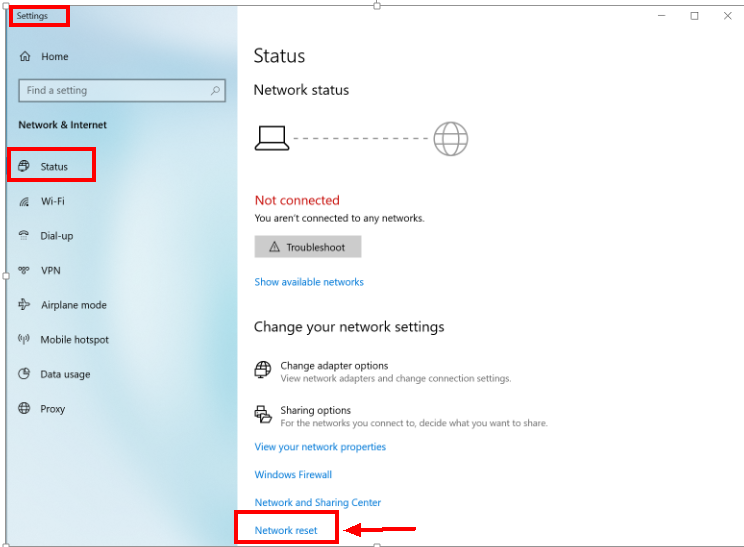Click the Data usage chart icon
The width and height of the screenshot is (744, 547).
25,374
